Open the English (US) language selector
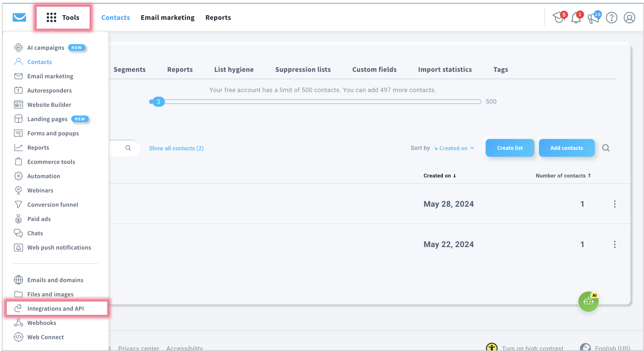Viewport: 644px width, 351px height. pos(604,348)
